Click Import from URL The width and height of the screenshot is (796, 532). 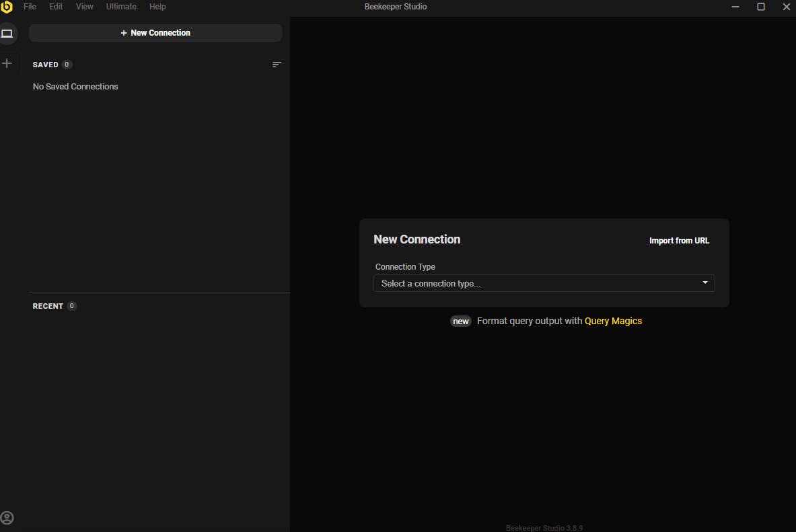679,241
